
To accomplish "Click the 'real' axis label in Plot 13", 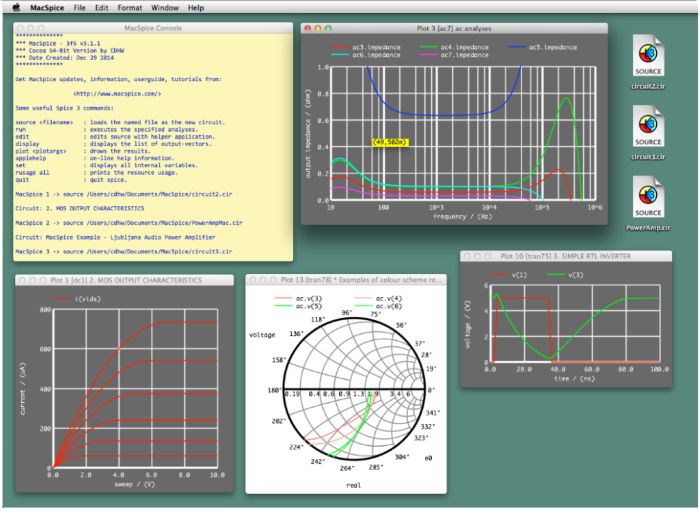I will [x=354, y=485].
